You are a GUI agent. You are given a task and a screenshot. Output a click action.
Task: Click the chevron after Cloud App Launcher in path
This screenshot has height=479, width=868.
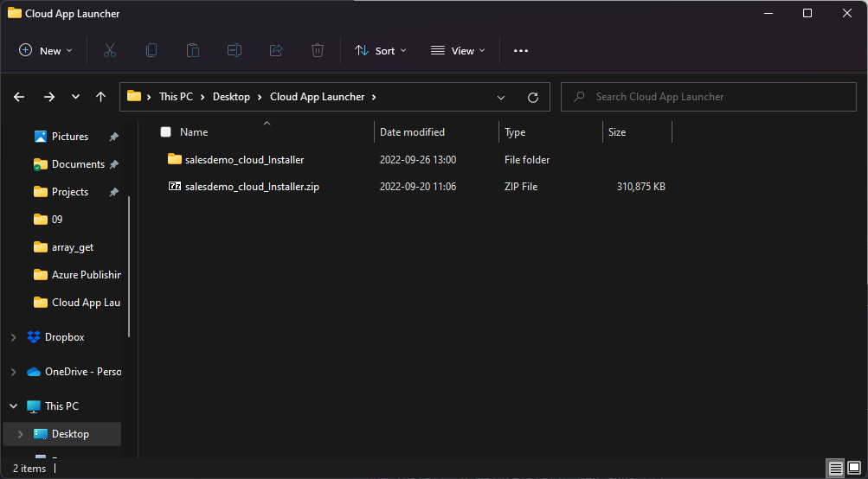(374, 97)
